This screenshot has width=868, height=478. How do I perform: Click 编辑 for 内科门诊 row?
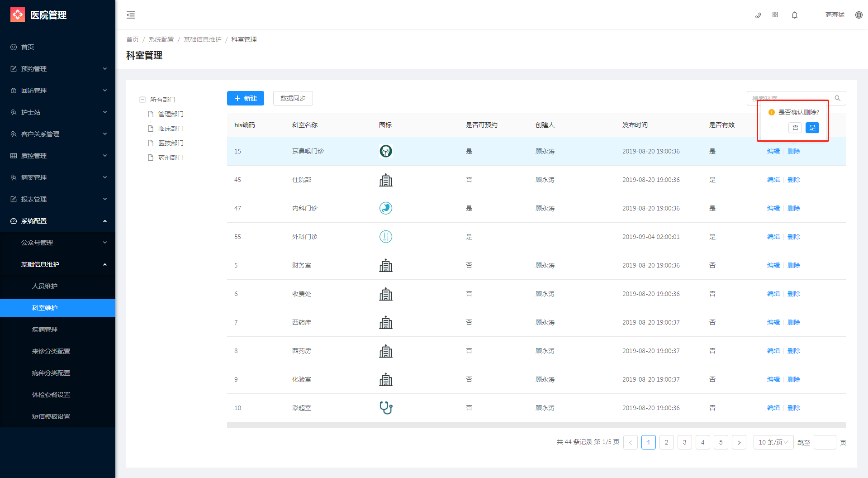773,208
